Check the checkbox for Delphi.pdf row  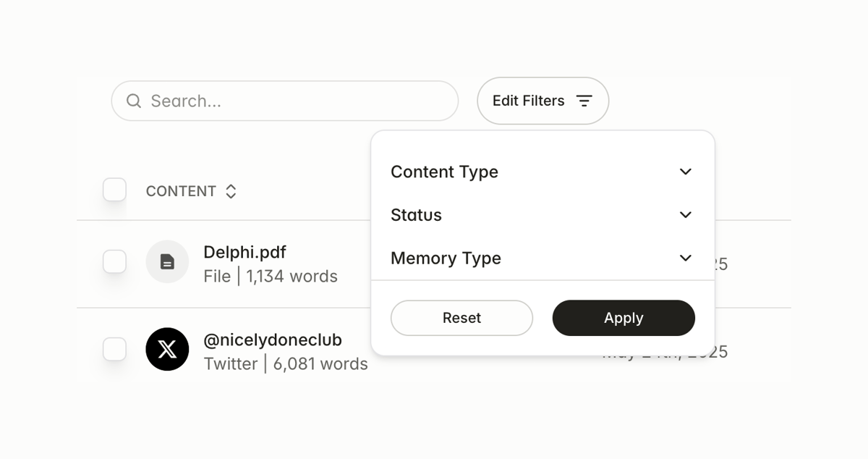coord(114,262)
